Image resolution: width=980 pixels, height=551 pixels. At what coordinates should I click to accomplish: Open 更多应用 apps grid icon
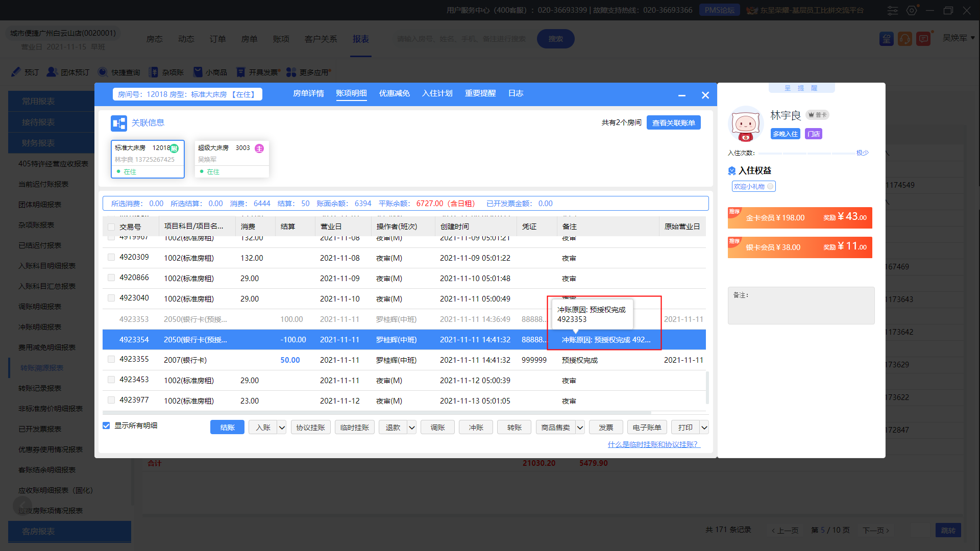coord(291,72)
